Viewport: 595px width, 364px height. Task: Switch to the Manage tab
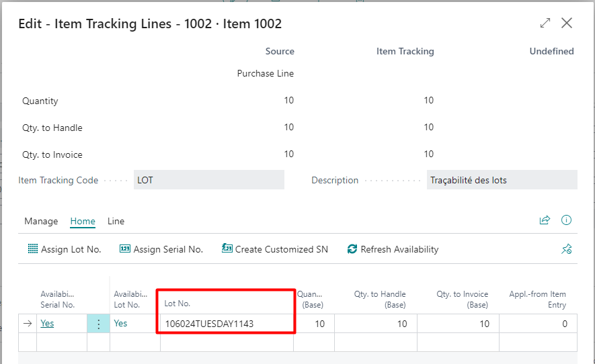[41, 221]
